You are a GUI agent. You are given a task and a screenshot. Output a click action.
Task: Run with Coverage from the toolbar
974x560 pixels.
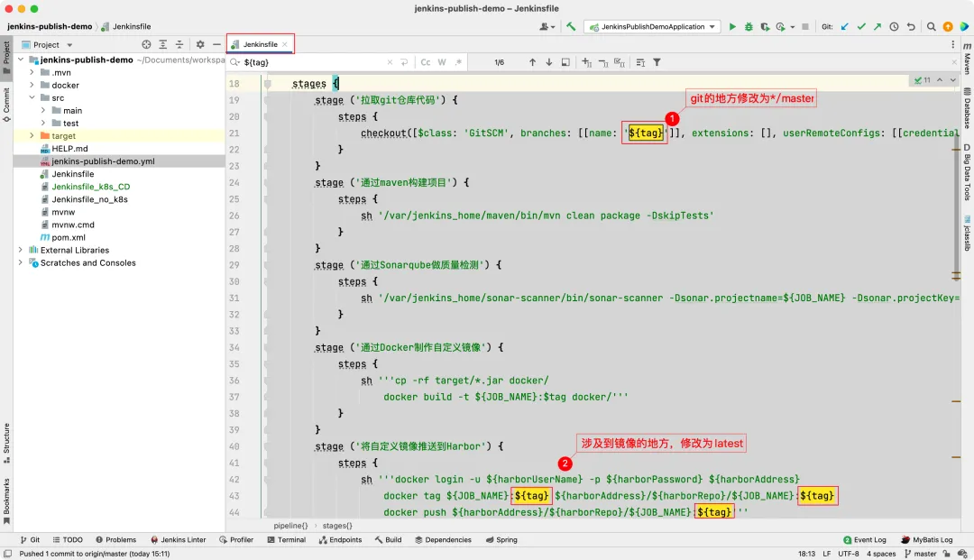(765, 27)
